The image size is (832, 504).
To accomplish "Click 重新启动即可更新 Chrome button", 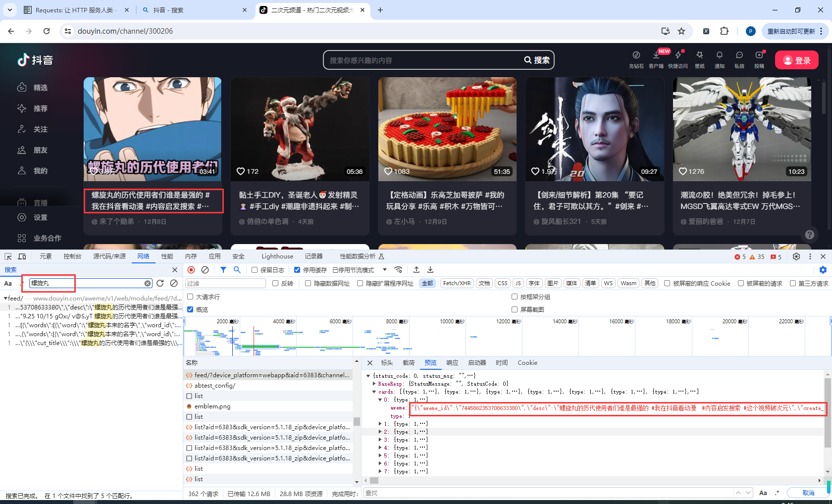I will 794,31.
